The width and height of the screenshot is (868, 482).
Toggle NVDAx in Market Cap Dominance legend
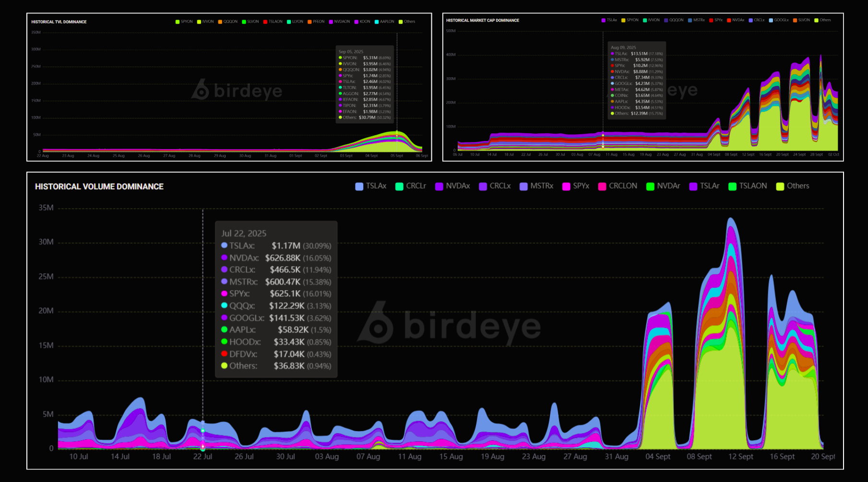tap(736, 20)
